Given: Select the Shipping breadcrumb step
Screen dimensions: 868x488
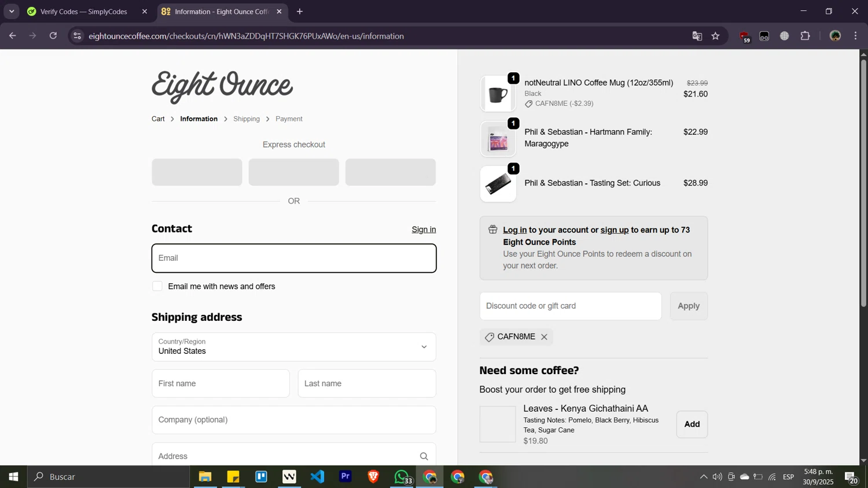Looking at the screenshot, I should pyautogui.click(x=247, y=119).
